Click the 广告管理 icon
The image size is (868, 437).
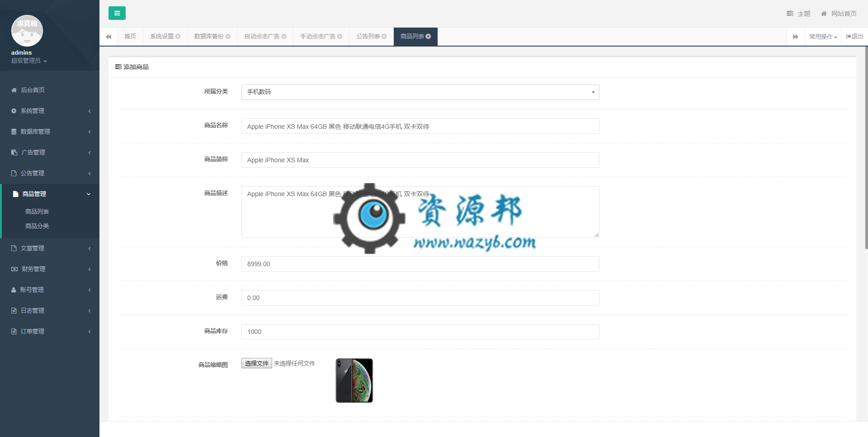click(x=14, y=152)
